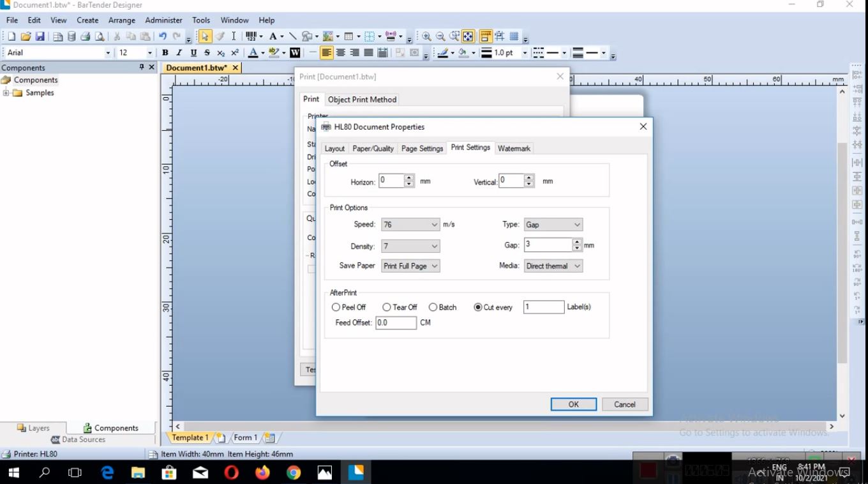Image resolution: width=868 pixels, height=484 pixels.
Task: Switch to the Paper/Quality tab
Action: (x=373, y=148)
